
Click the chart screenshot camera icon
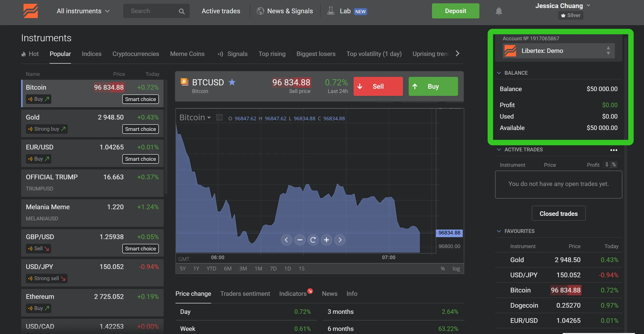(x=219, y=117)
